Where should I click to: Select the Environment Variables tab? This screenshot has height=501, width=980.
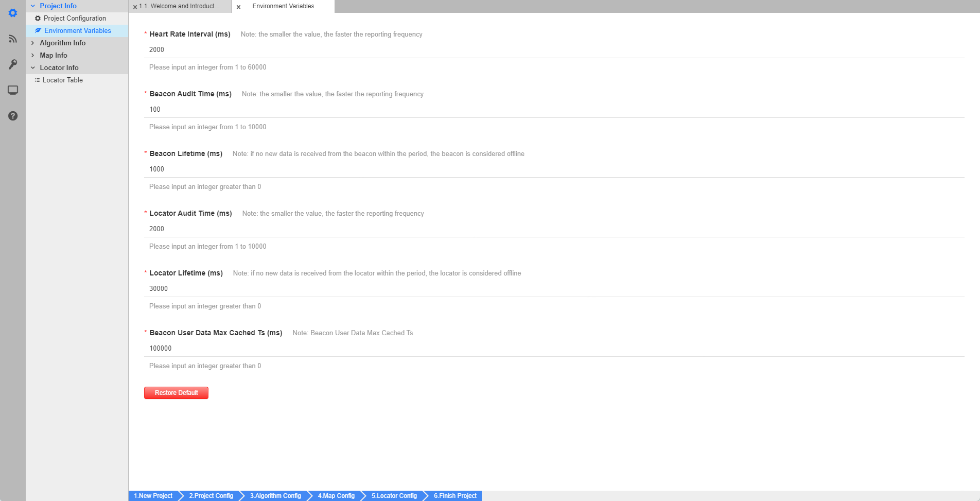coord(283,6)
